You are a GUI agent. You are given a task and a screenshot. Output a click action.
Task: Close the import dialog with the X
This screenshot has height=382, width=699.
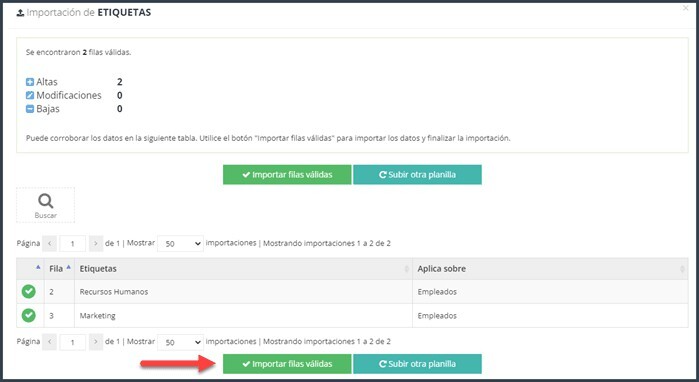[x=686, y=8]
